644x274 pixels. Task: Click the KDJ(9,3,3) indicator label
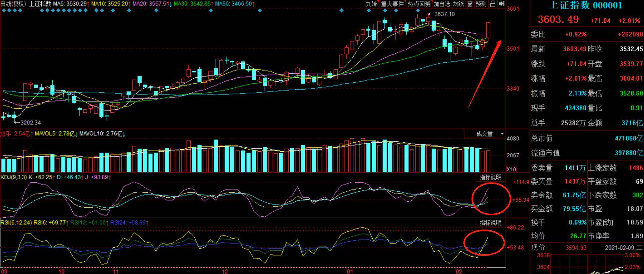point(14,177)
